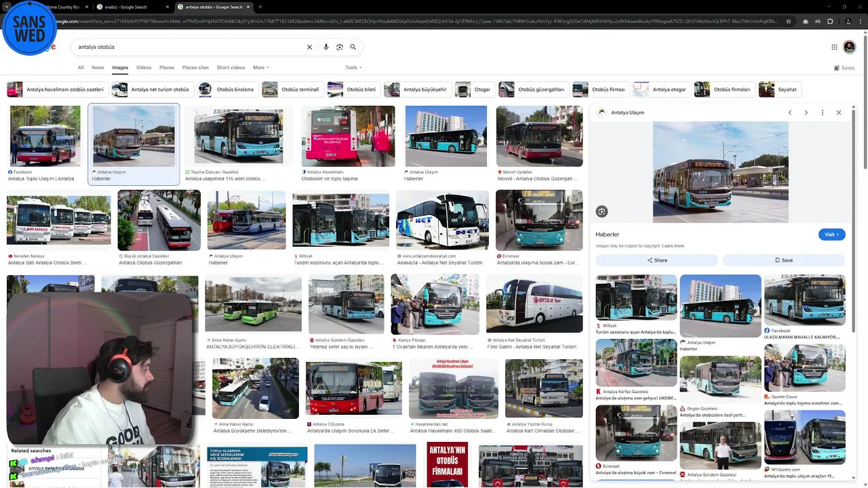Clear the search box with the X icon
The image size is (868, 488).
click(x=309, y=47)
